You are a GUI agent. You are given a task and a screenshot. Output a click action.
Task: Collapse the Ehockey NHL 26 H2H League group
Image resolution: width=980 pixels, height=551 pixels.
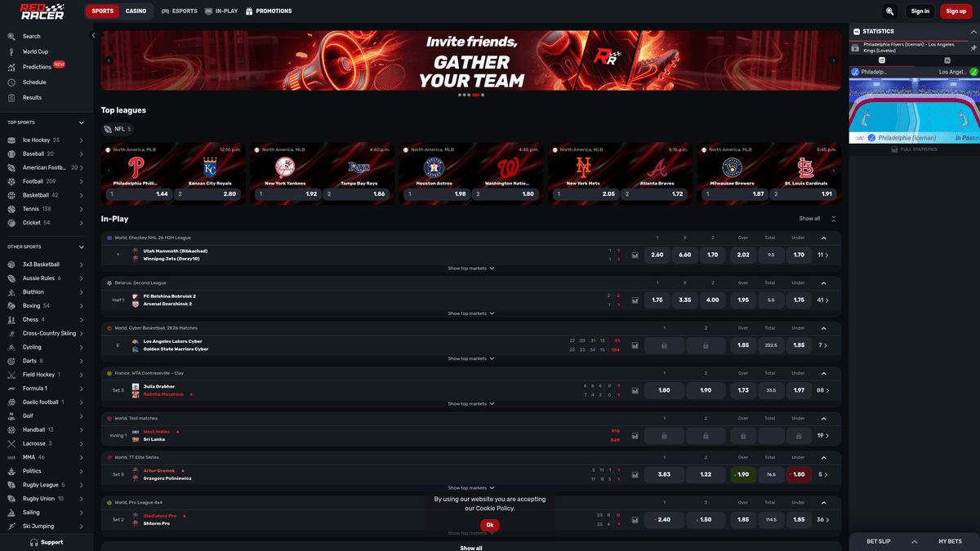tap(823, 238)
